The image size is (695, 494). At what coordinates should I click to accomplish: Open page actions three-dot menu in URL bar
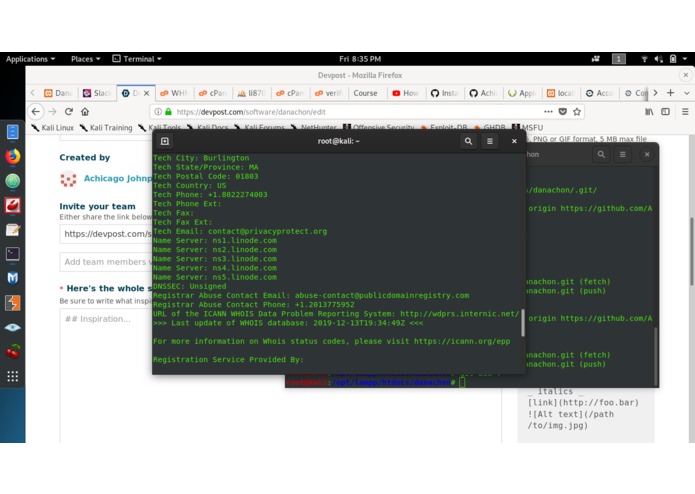[x=548, y=112]
